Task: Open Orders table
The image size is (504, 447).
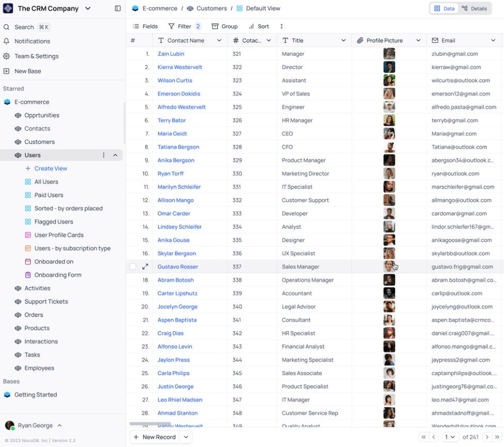Action: coord(34,315)
